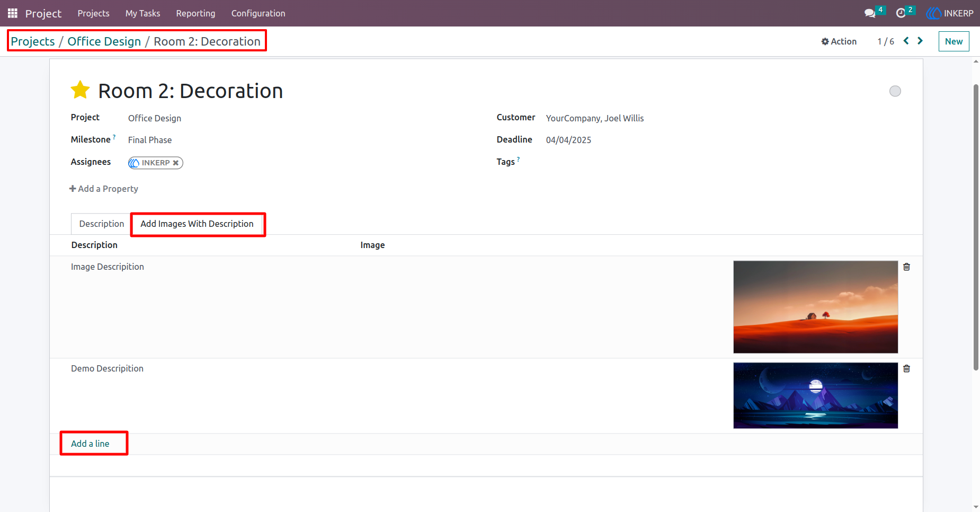Click the New button

(954, 41)
